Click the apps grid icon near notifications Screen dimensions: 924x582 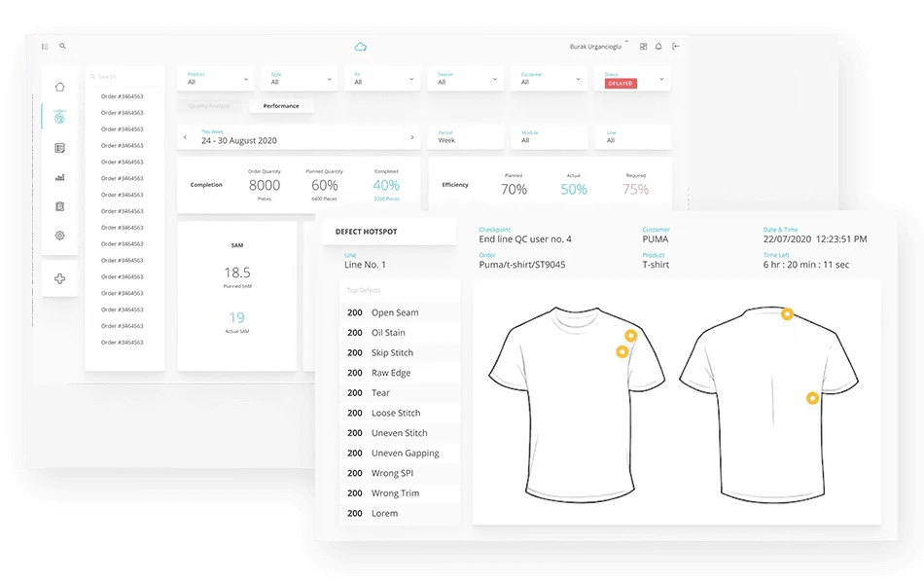[x=642, y=45]
